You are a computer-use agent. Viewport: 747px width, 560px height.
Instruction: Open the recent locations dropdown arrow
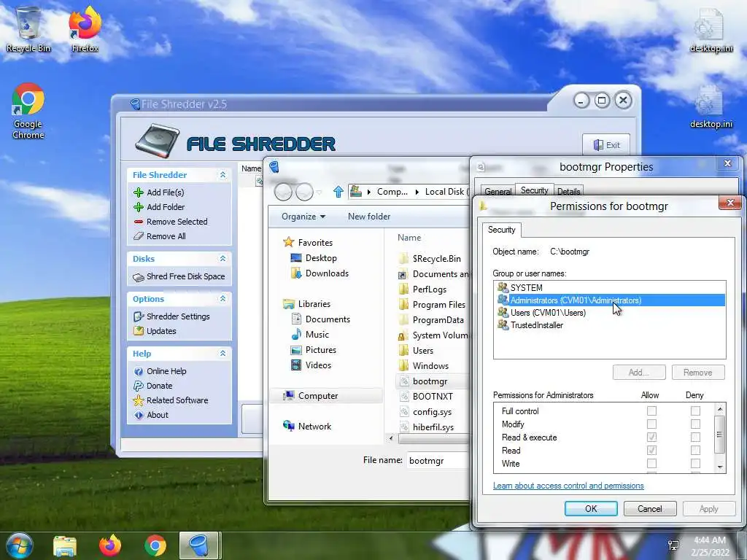(x=320, y=192)
